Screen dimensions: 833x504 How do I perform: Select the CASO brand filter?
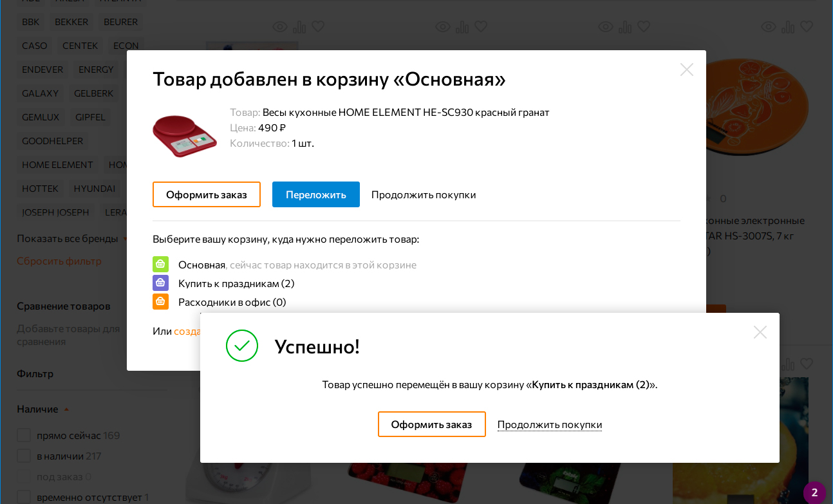coord(35,46)
